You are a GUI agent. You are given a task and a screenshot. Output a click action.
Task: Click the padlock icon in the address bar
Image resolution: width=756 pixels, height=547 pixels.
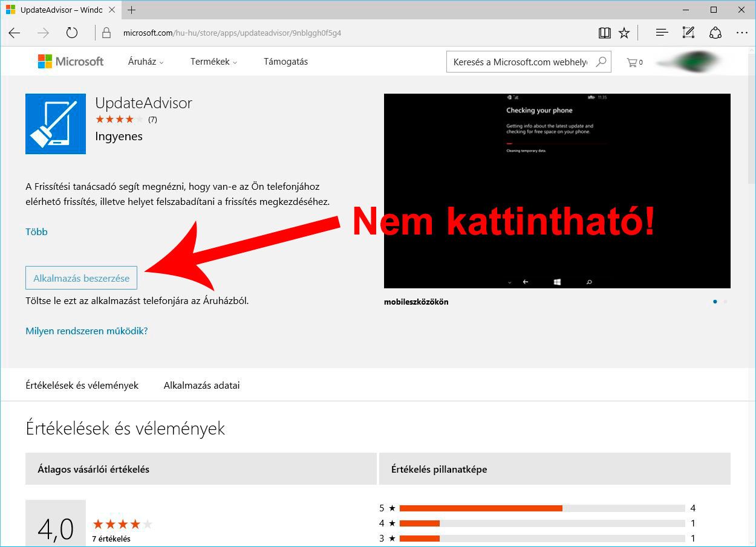107,33
